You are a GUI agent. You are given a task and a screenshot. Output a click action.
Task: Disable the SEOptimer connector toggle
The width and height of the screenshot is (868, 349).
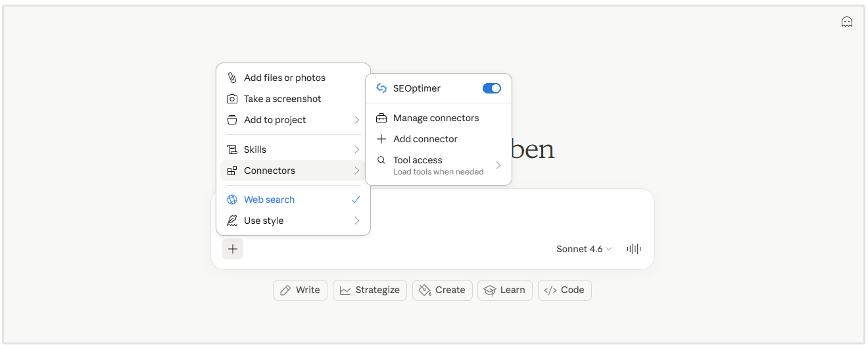[x=491, y=88]
